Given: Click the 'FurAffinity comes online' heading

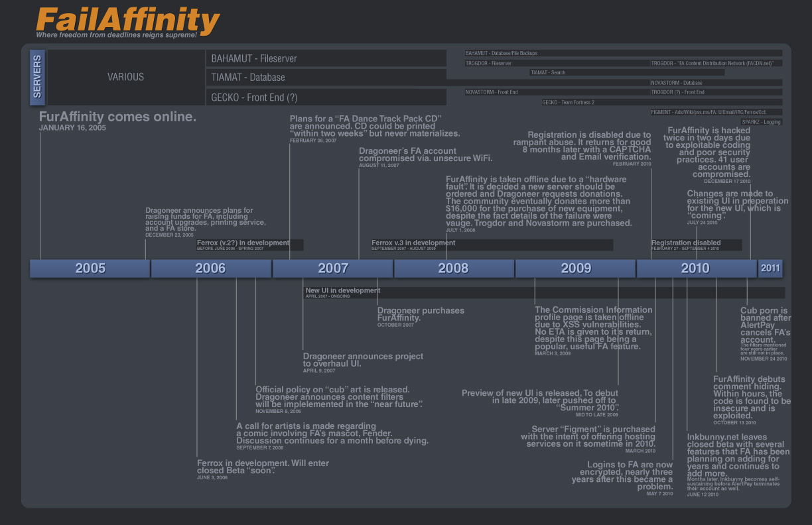Looking at the screenshot, I should click(117, 117).
